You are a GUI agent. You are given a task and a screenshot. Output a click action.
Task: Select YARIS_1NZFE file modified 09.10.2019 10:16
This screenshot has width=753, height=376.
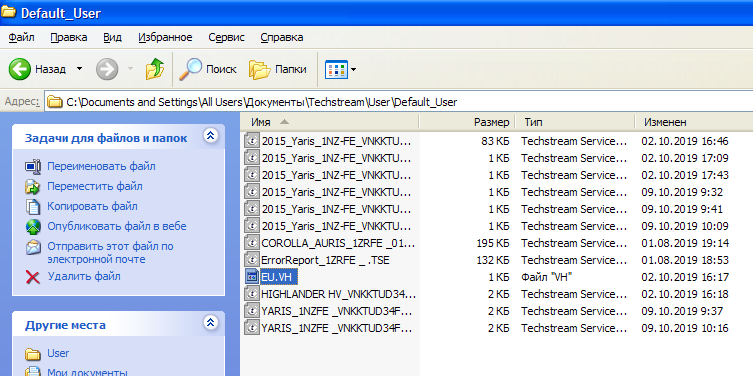click(x=337, y=328)
